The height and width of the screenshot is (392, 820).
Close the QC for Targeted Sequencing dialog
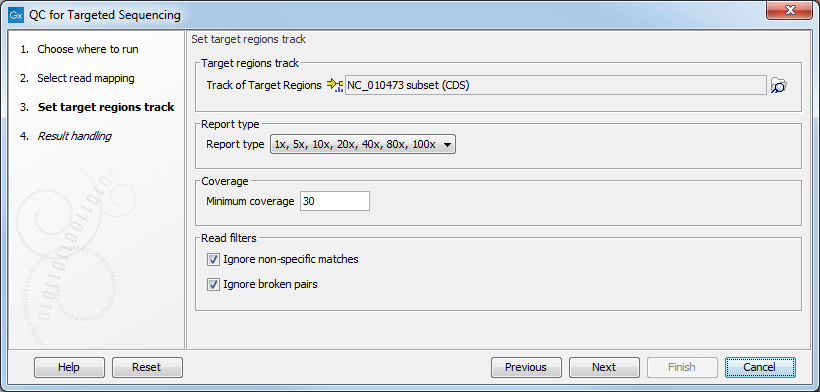(x=789, y=10)
